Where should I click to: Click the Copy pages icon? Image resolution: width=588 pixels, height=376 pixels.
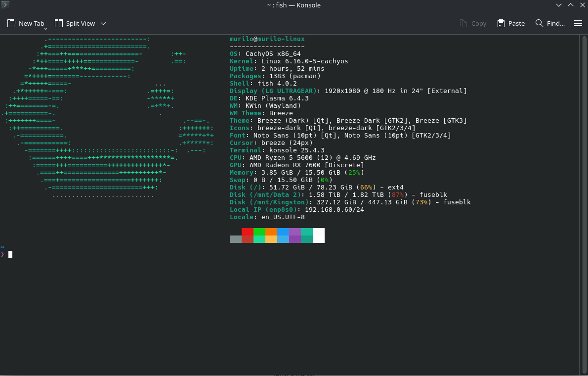[x=463, y=23]
